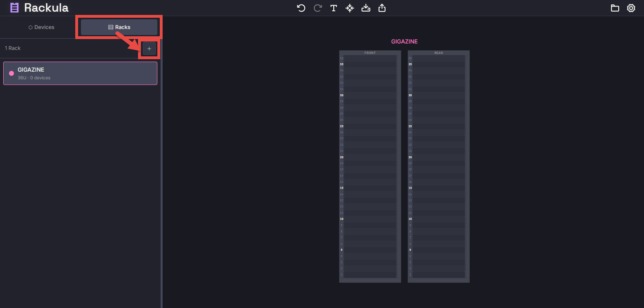Click the fit-to-center arrows icon

tap(350, 8)
